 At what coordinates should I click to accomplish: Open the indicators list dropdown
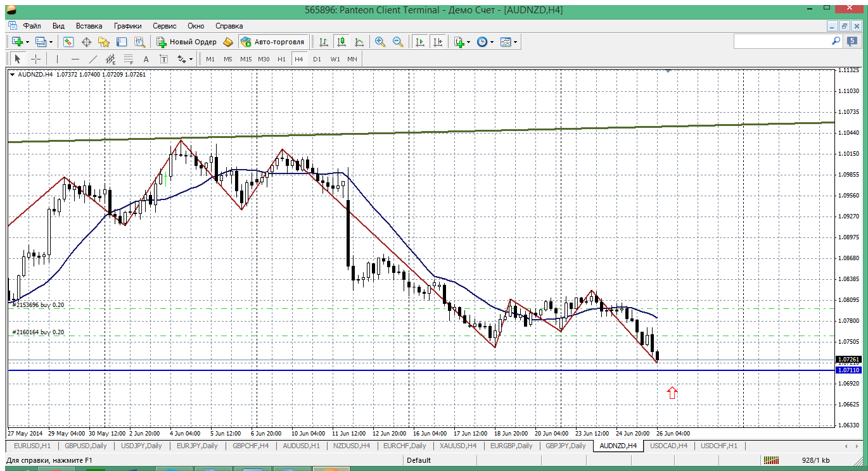click(x=462, y=42)
